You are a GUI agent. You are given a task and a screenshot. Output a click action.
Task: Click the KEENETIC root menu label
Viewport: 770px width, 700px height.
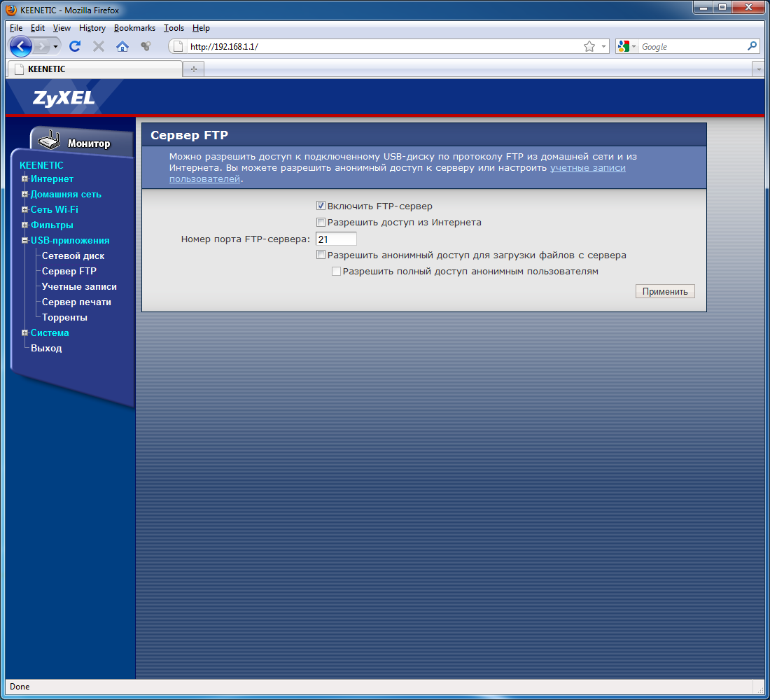pos(41,165)
